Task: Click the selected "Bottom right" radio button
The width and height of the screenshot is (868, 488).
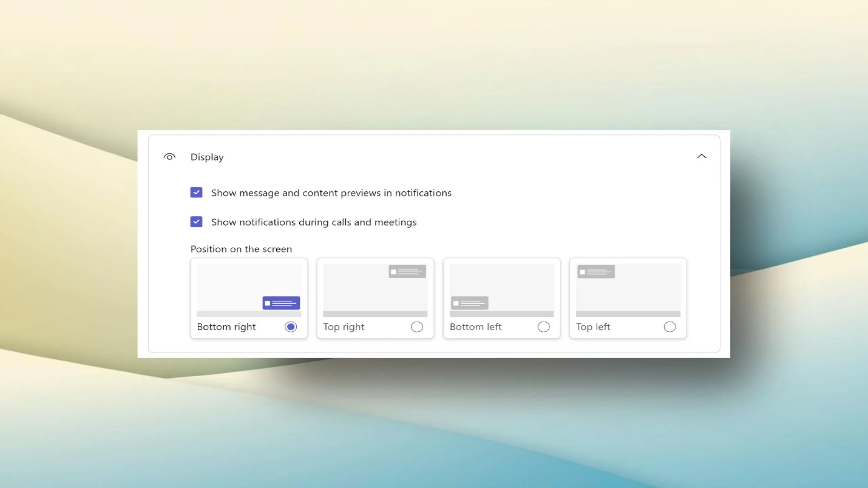Action: pos(290,327)
